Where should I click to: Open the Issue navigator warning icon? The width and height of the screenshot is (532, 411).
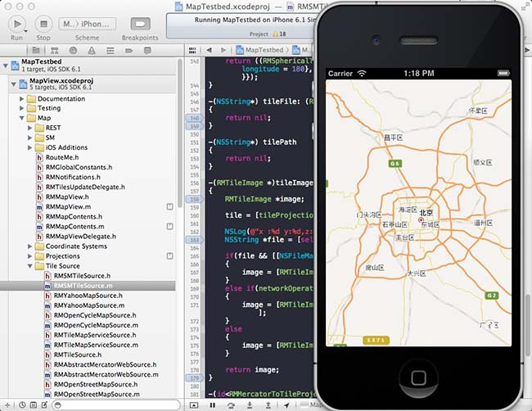92,51
